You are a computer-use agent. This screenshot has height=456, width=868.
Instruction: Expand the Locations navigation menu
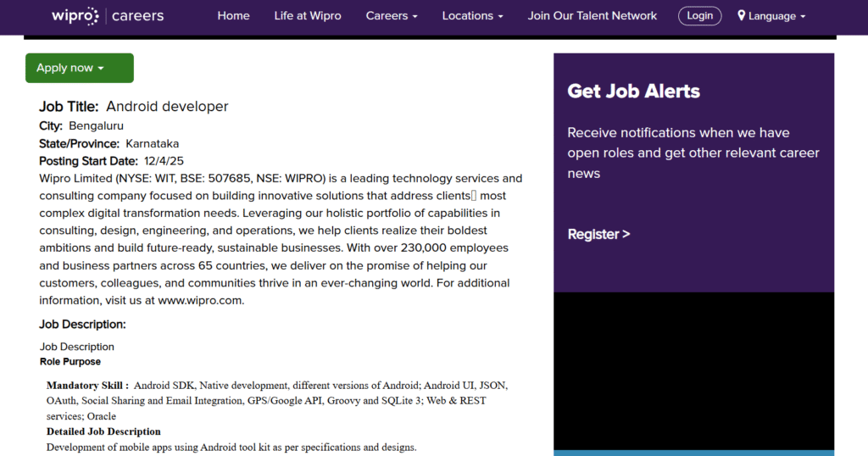click(x=472, y=16)
